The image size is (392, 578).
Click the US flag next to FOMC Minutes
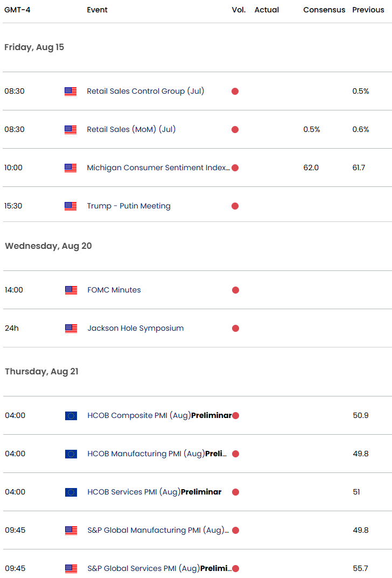point(71,290)
